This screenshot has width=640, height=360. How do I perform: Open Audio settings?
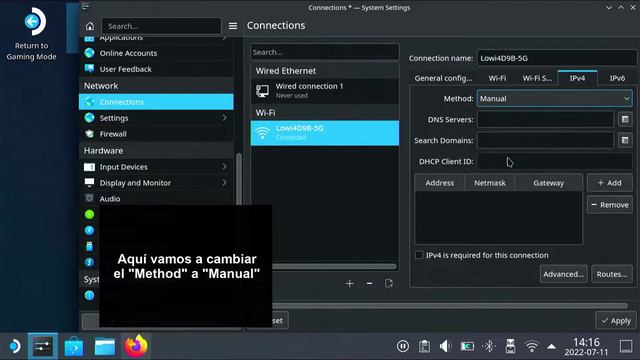tap(156, 199)
